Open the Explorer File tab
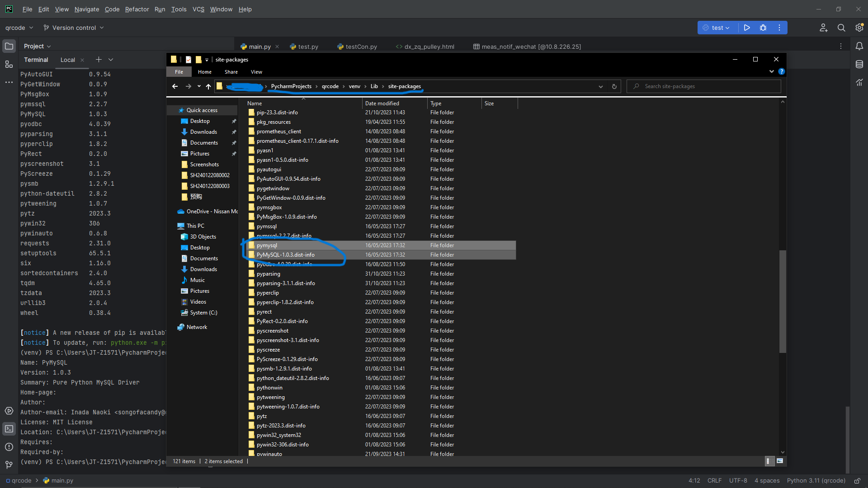 tap(179, 72)
